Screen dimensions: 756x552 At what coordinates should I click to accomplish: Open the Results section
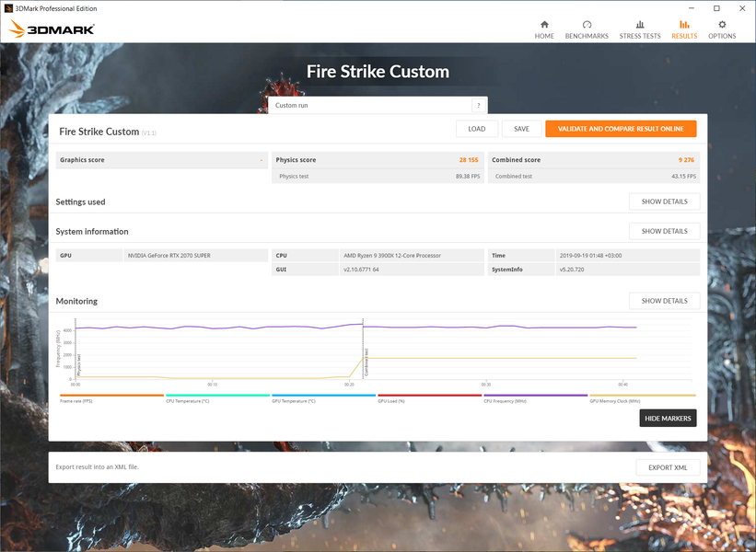(x=684, y=29)
